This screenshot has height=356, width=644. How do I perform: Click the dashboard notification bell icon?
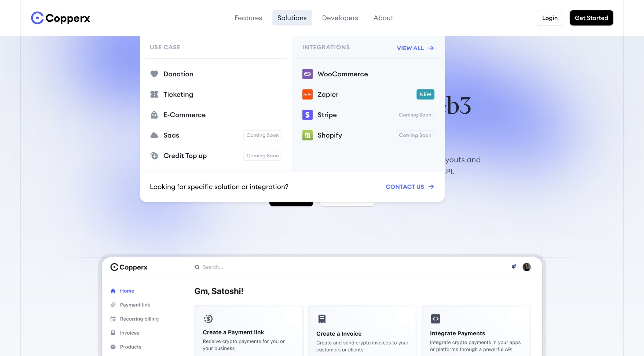[x=514, y=267]
